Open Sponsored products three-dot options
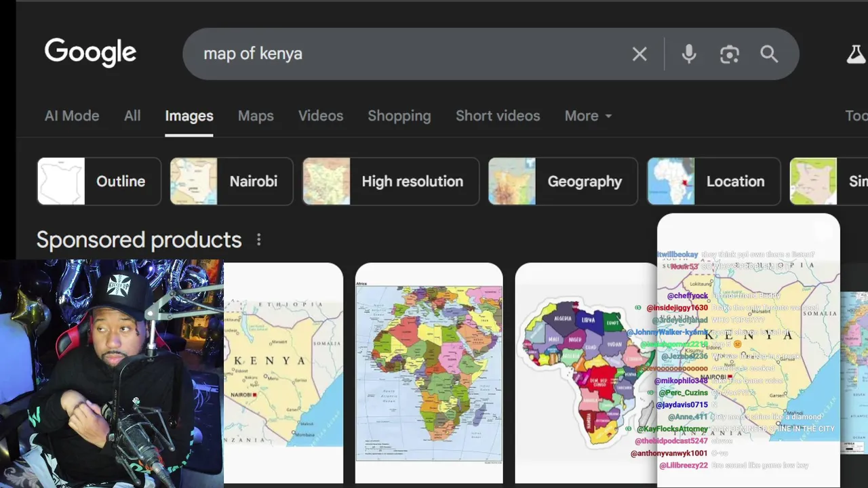Viewport: 868px width, 488px height. pyautogui.click(x=258, y=240)
